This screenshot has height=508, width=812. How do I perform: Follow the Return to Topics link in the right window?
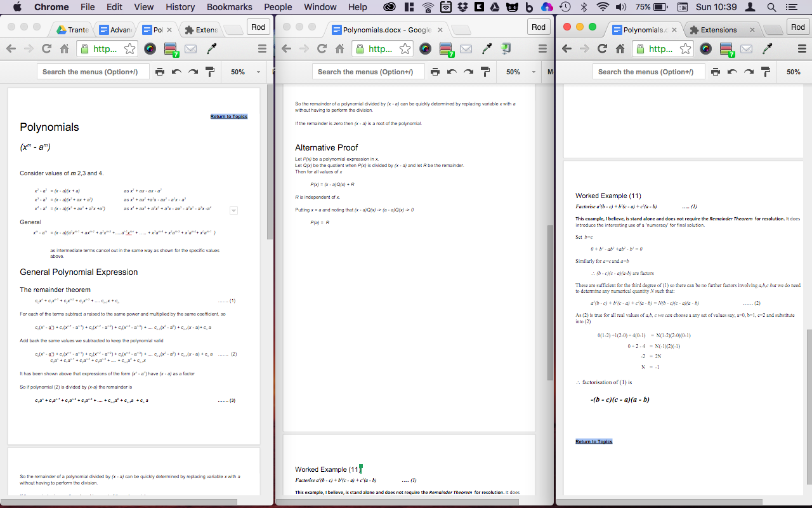(x=594, y=441)
